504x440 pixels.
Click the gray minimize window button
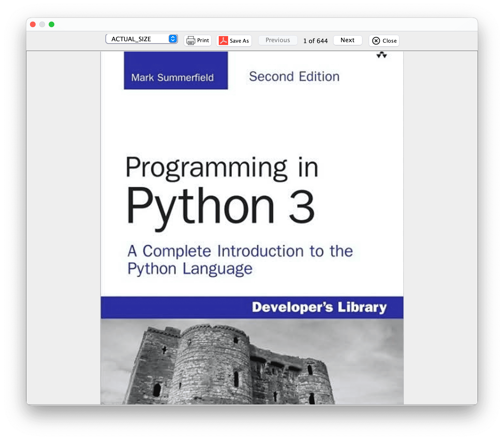pyautogui.click(x=42, y=24)
